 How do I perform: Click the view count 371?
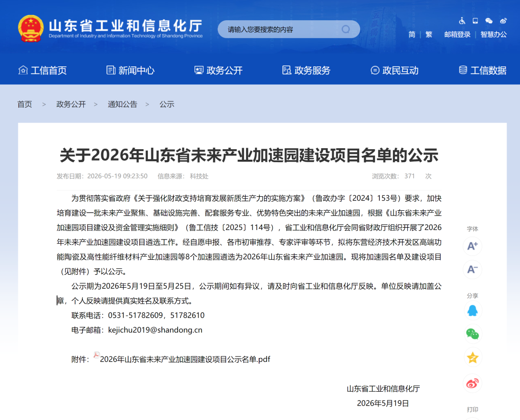pyautogui.click(x=410, y=176)
